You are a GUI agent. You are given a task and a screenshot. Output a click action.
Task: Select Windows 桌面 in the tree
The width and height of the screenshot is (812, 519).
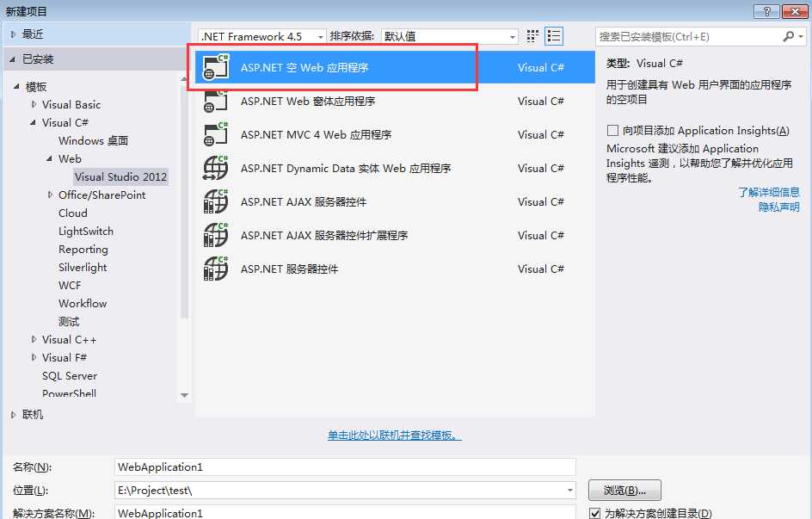tap(93, 141)
